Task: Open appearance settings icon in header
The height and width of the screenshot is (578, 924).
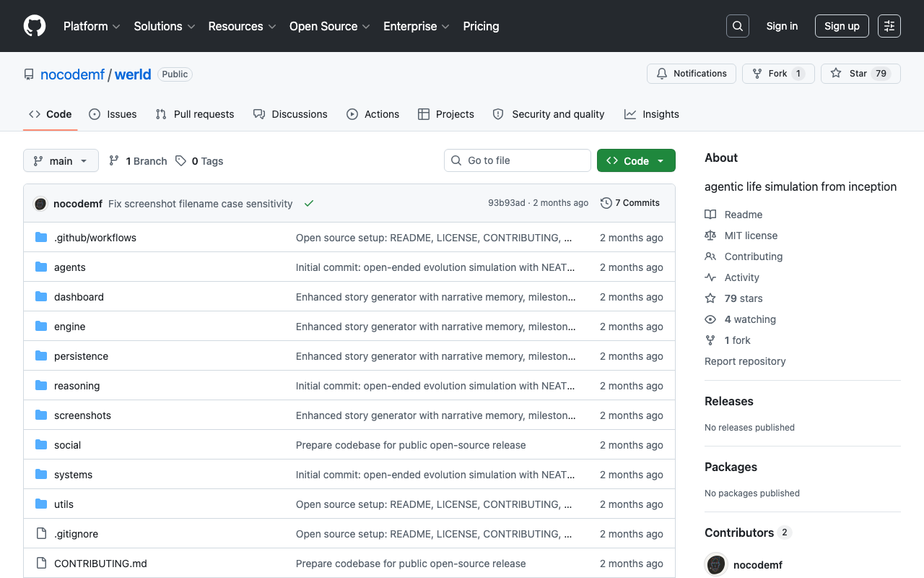Action: click(889, 26)
